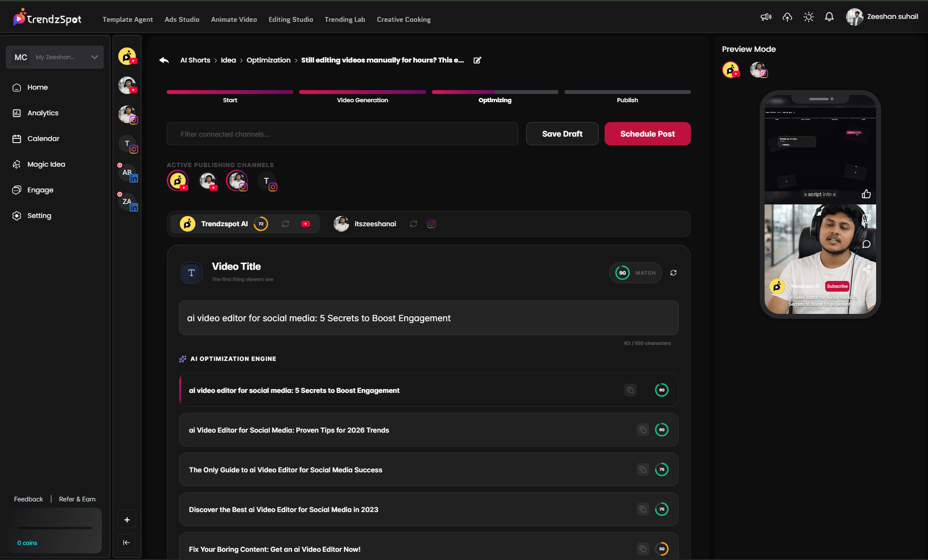Click into the Video Title text field
This screenshot has width=928, height=560.
[429, 318]
